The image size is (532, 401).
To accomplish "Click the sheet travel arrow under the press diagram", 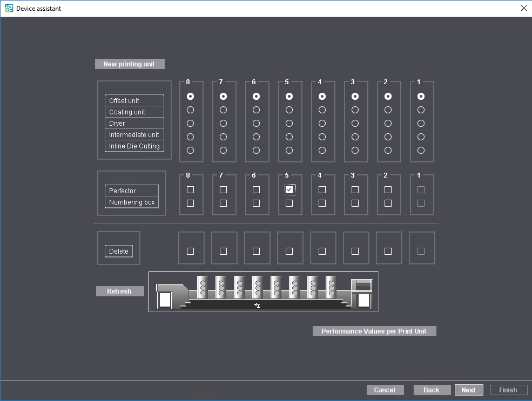I will (257, 305).
